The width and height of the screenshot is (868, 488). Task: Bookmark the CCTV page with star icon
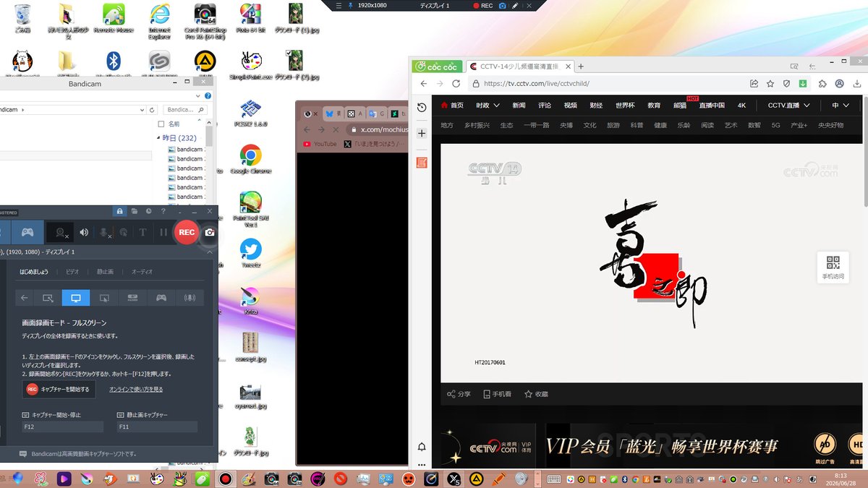(x=770, y=84)
